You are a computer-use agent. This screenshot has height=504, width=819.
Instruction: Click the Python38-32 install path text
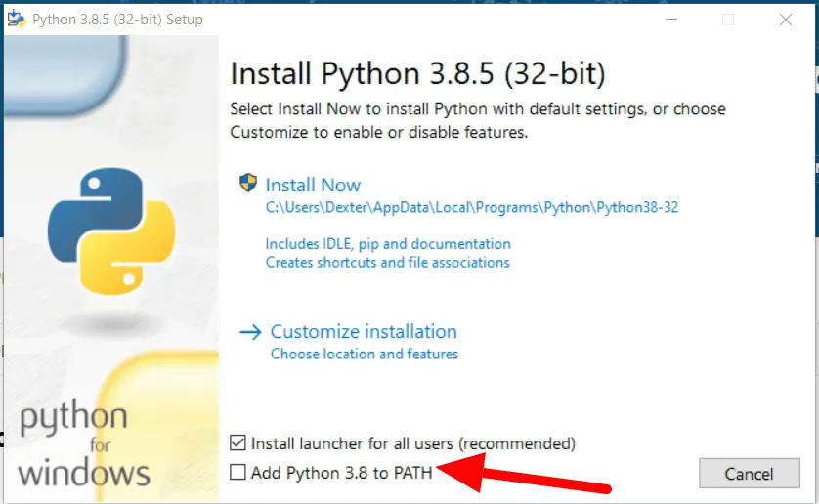471,207
